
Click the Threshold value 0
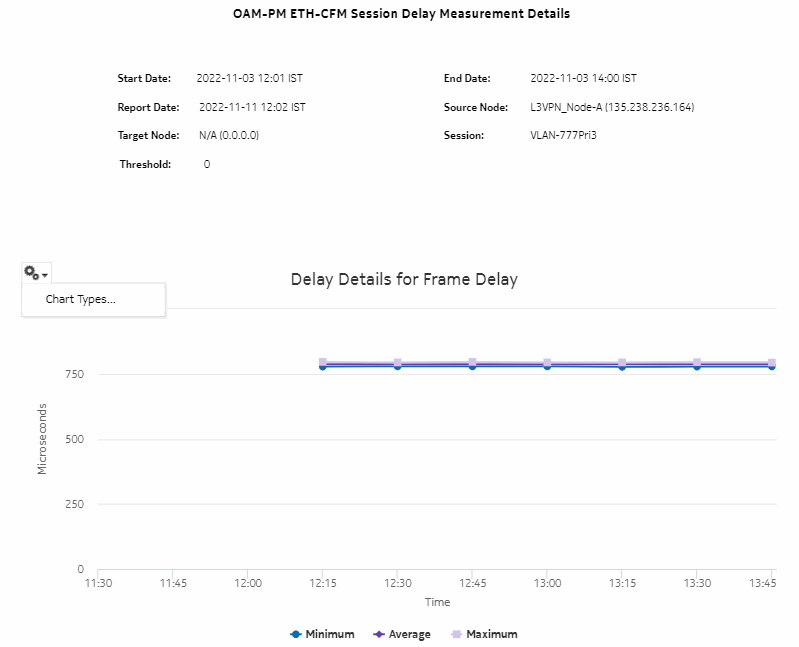(207, 164)
